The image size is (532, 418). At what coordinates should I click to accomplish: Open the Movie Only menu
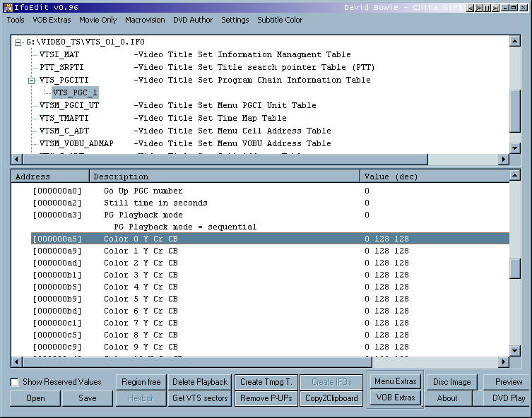[98, 20]
